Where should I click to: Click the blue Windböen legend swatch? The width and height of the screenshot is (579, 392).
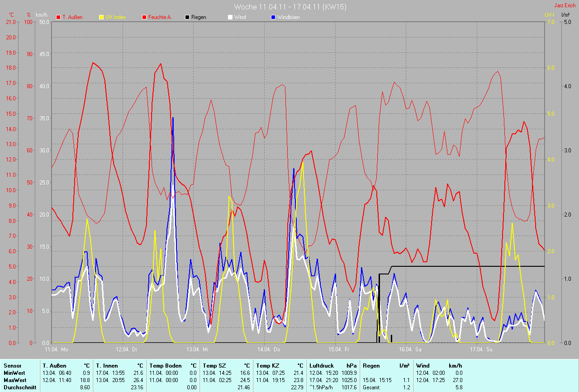[x=273, y=17]
